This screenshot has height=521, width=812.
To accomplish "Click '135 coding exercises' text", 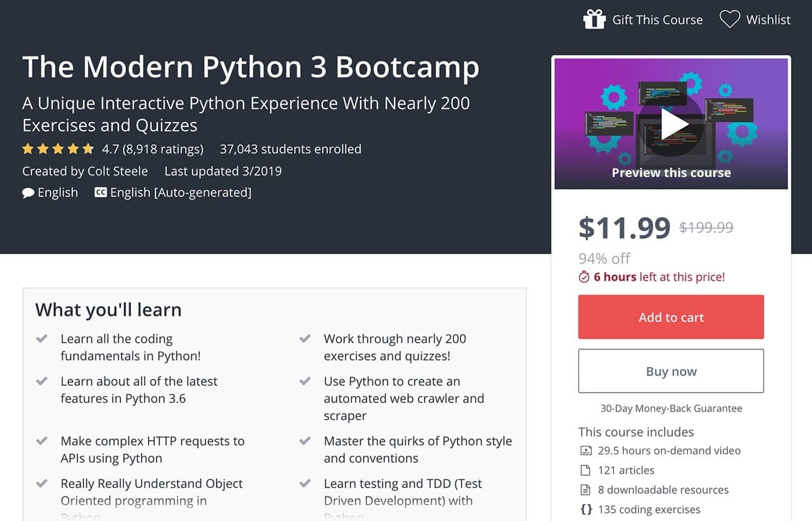I will [x=649, y=509].
